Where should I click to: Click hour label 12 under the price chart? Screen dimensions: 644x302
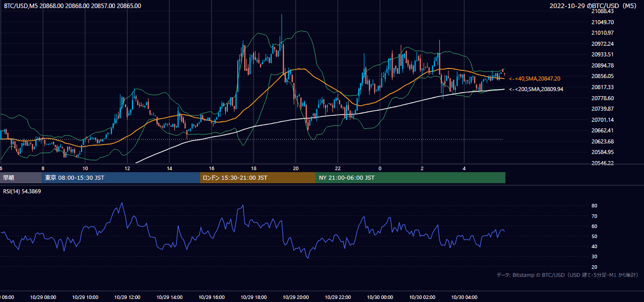[127, 169]
